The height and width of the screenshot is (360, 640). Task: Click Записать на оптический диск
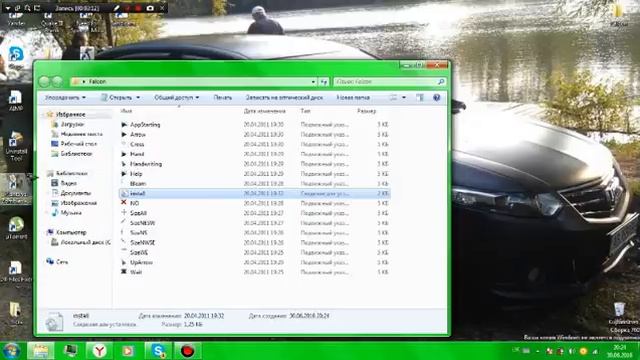tap(284, 98)
